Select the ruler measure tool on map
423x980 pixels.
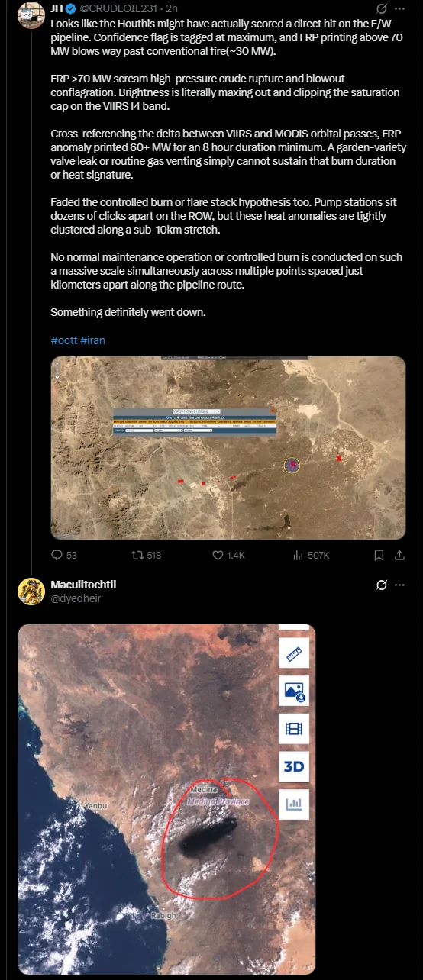point(294,654)
